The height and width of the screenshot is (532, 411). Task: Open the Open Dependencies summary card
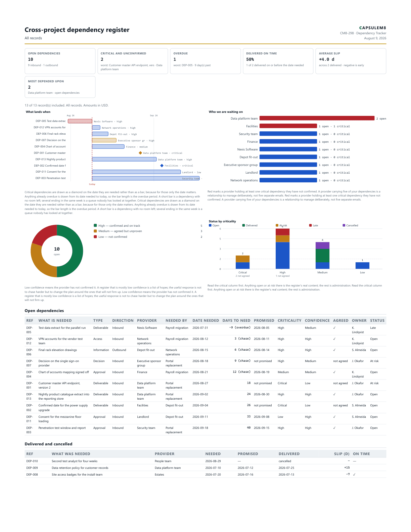point(60,61)
